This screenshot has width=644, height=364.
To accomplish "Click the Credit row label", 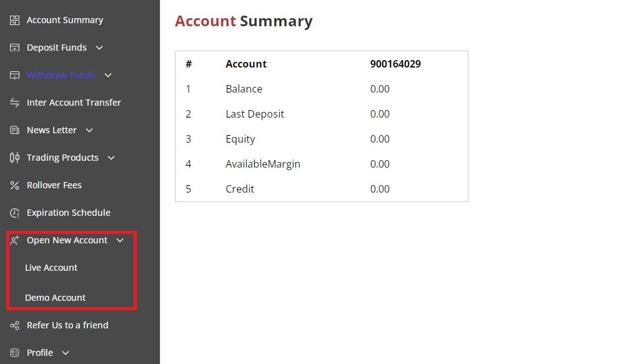I will [240, 190].
